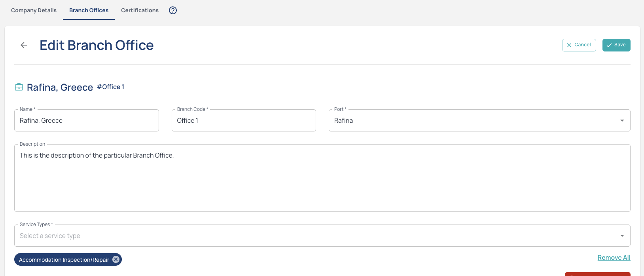This screenshot has height=276, width=644.
Task: Click the Edit Branch Office heading
Action: pyautogui.click(x=97, y=45)
